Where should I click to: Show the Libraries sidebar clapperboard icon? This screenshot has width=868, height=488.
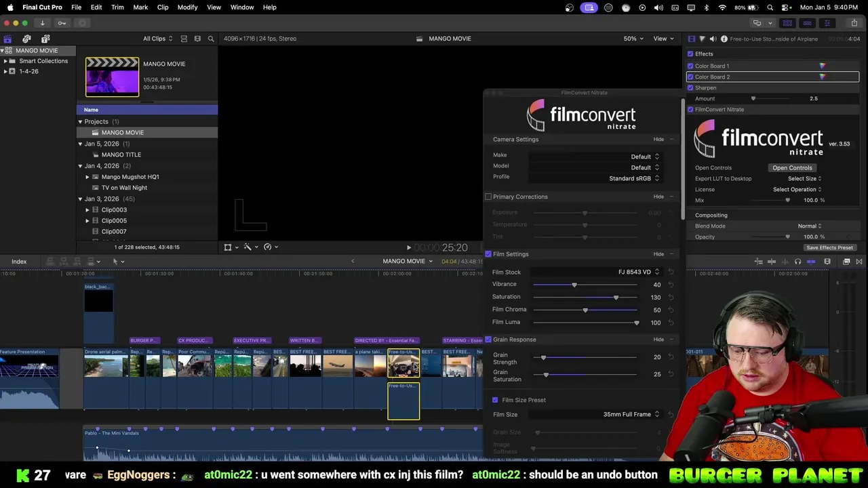(x=7, y=39)
